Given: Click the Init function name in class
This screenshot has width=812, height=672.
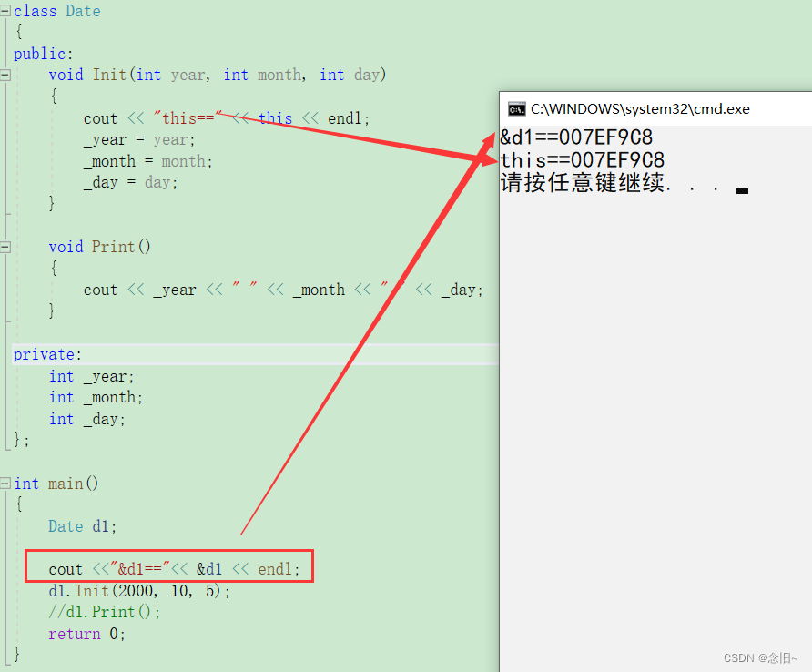Looking at the screenshot, I should (x=109, y=76).
